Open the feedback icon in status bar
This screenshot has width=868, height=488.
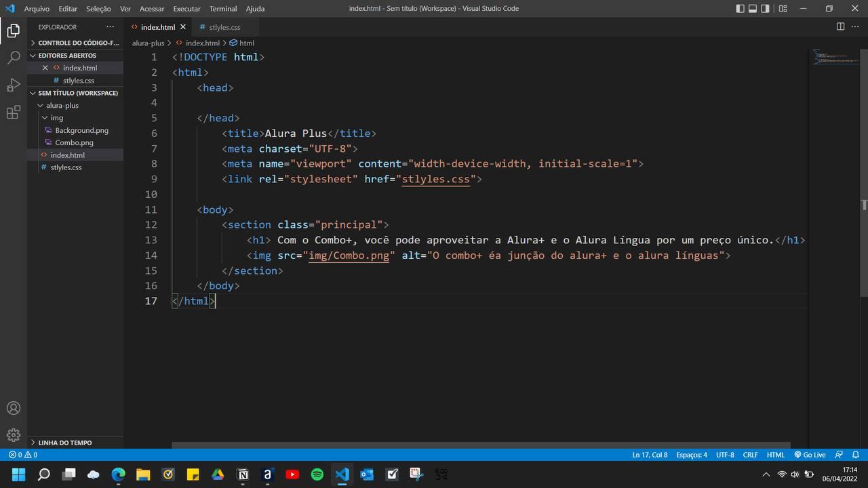[x=839, y=455]
